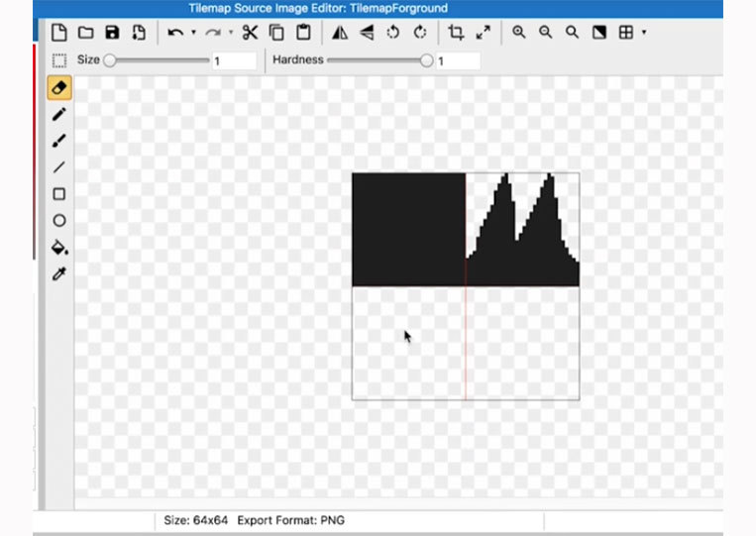Click the Hardness value input field
This screenshot has height=536, width=756.
458,60
